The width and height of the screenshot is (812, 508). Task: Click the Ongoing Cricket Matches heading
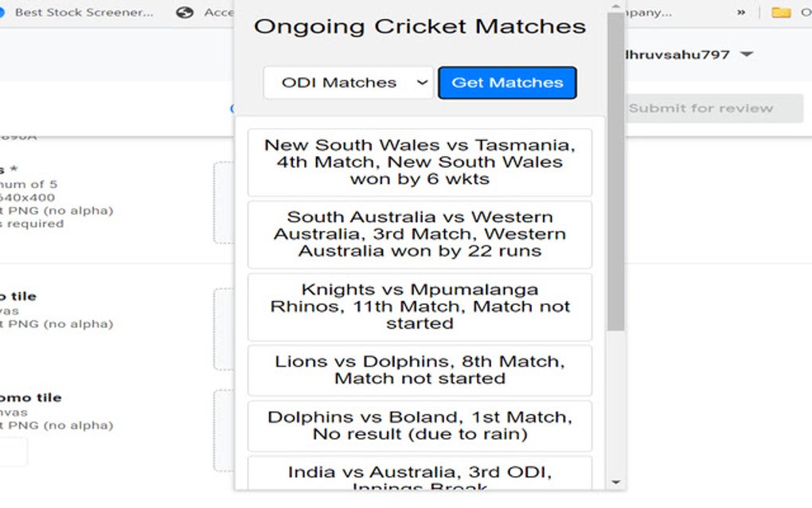pyautogui.click(x=420, y=26)
